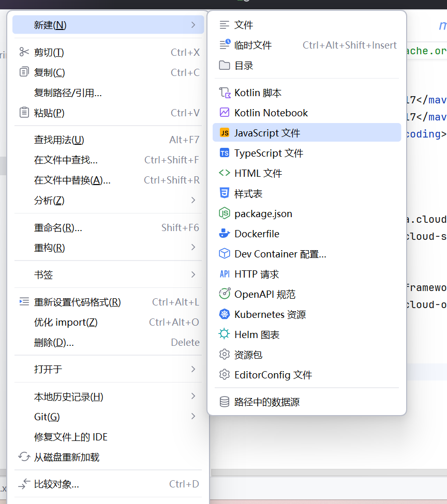Click the green HTML brackets icon
This screenshot has width=447, height=504.
coord(225,173)
